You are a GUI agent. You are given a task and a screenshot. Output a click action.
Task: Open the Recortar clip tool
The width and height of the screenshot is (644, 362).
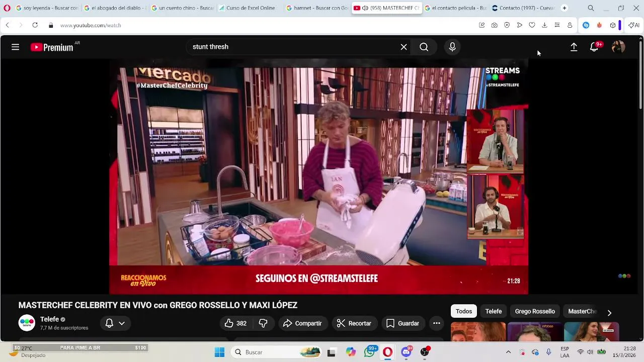coord(354,323)
